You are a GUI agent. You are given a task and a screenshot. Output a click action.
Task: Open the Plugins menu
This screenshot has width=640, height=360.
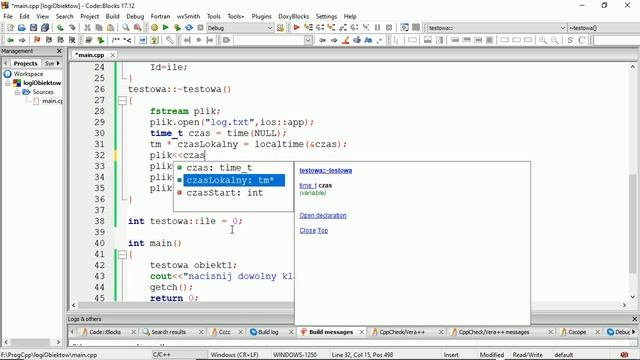(x=261, y=16)
